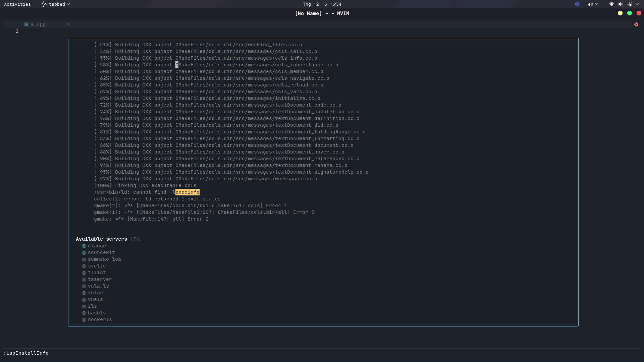The width and height of the screenshot is (644, 362).
Task: Toggle the yellow window control dot
Action: [620, 13]
